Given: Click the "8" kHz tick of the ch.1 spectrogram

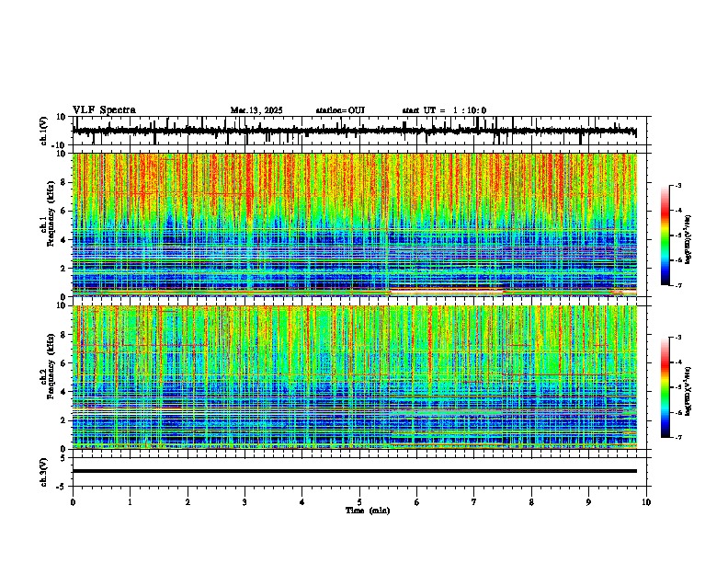Looking at the screenshot, I should coord(63,182).
